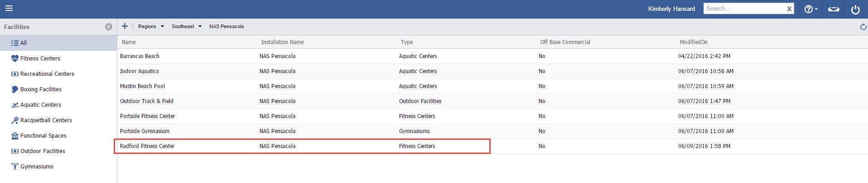Clear the search box with X
Image resolution: width=868 pixels, height=183 pixels.
(789, 9)
